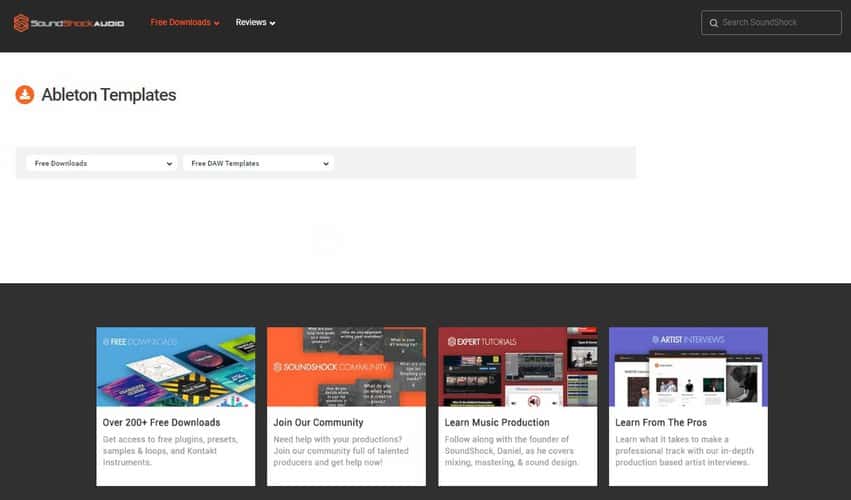Click the free plugins, presets description text

170,451
